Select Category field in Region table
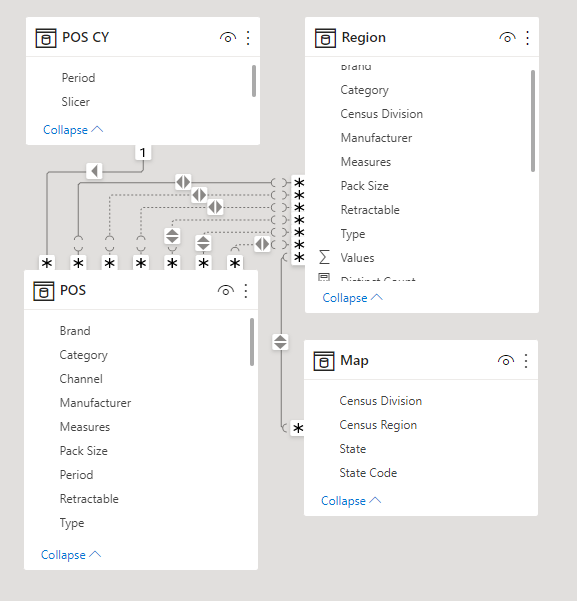 pos(364,90)
